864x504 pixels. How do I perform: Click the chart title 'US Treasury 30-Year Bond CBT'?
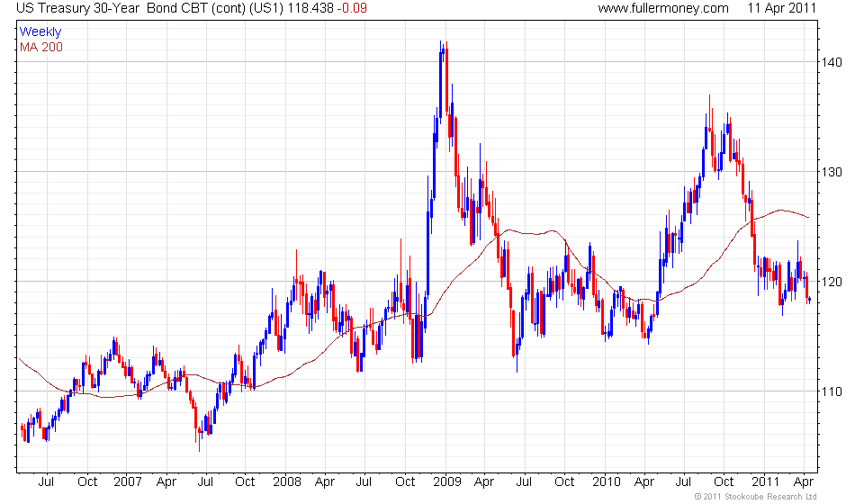tap(113, 8)
